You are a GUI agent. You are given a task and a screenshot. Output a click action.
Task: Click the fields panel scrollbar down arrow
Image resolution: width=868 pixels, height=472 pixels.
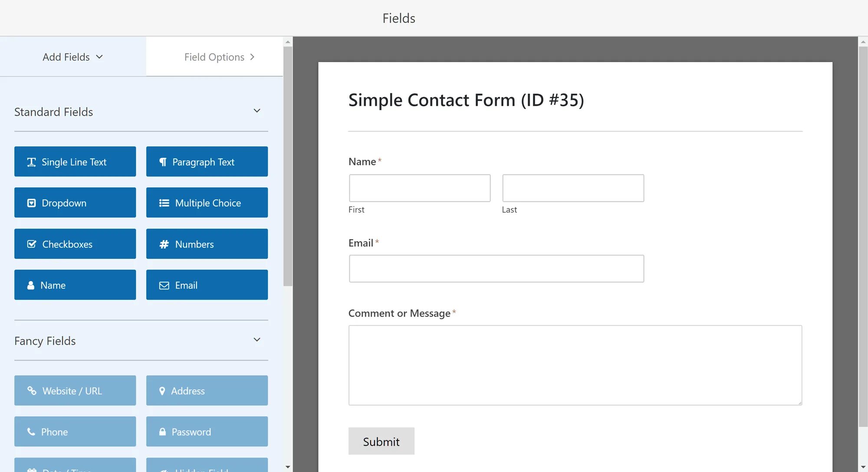(x=288, y=467)
